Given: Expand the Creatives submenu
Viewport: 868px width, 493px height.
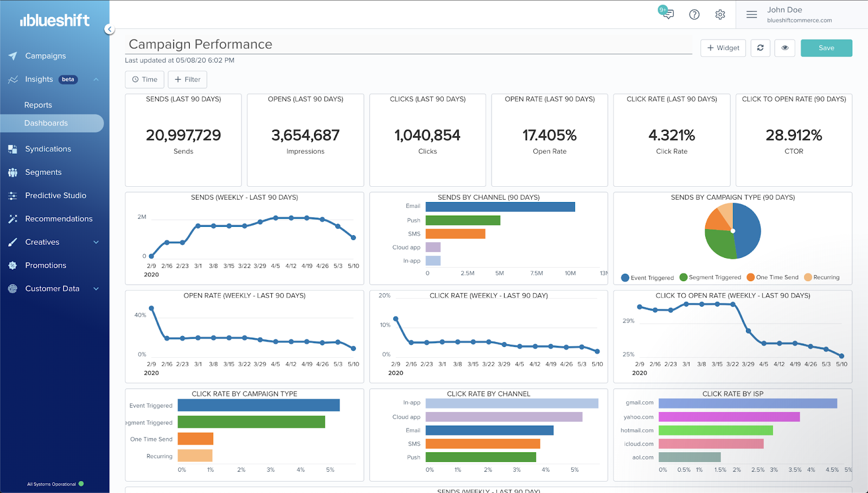Looking at the screenshot, I should (x=96, y=242).
